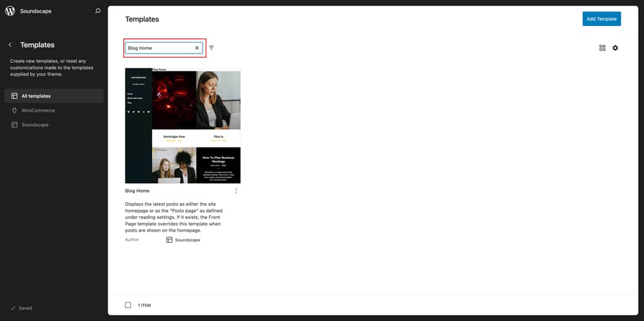Open the filter options icon
This screenshot has width=644, height=321.
(x=212, y=48)
